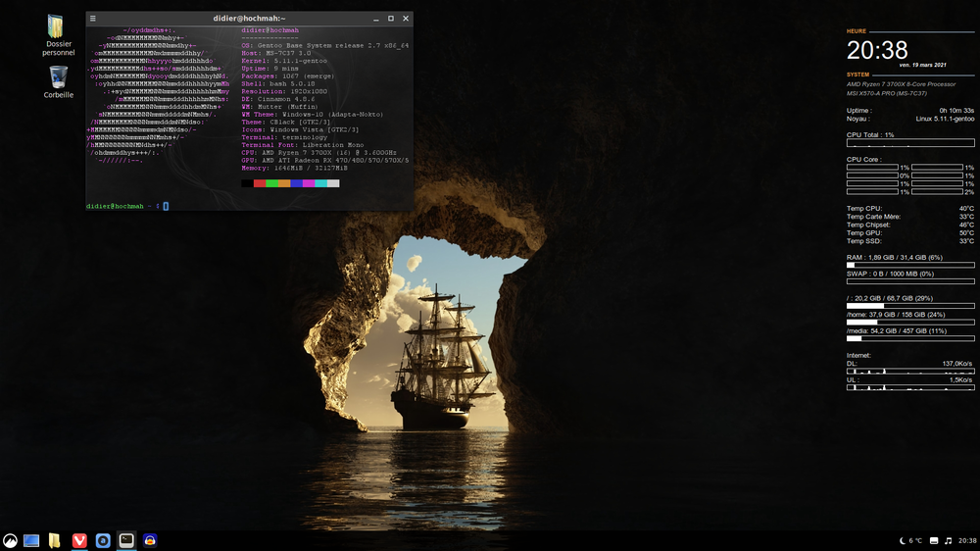Click the 'Temp GPU:' reading in widget

click(x=910, y=232)
